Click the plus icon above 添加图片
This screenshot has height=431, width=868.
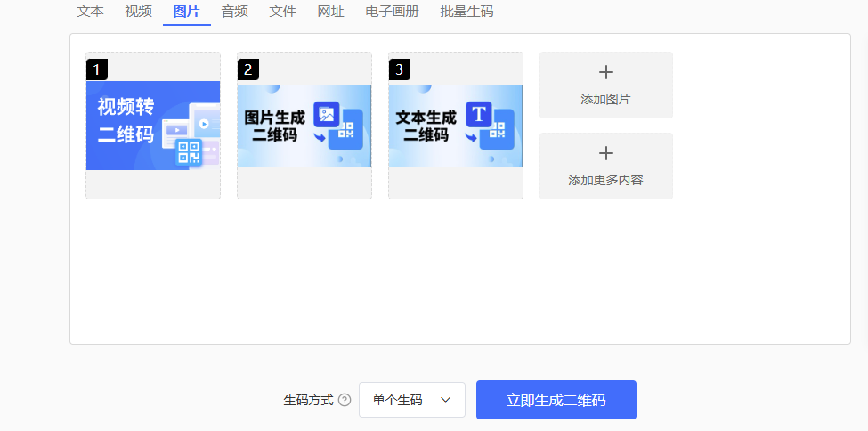[x=606, y=73]
